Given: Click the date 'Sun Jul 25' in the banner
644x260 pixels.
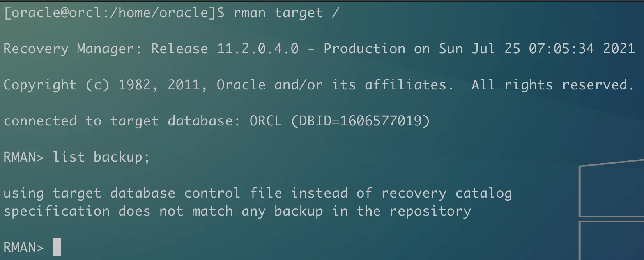Looking at the screenshot, I should (x=480, y=49).
